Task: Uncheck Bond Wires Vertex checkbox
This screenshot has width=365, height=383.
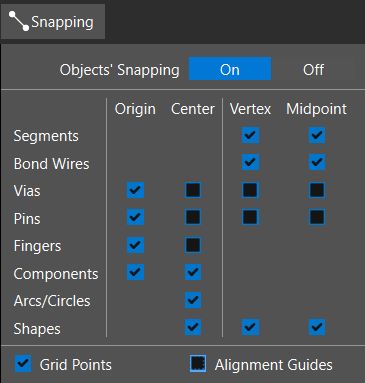Action: pos(250,162)
